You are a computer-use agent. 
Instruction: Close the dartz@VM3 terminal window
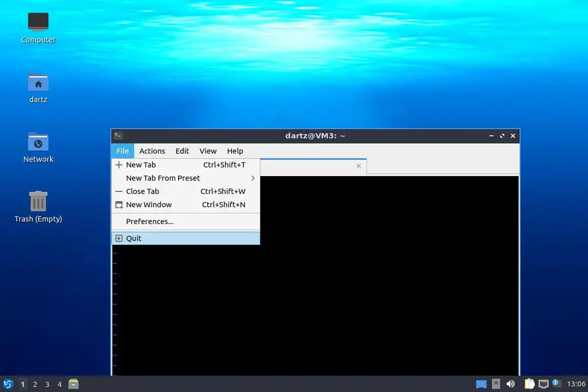coord(513,136)
